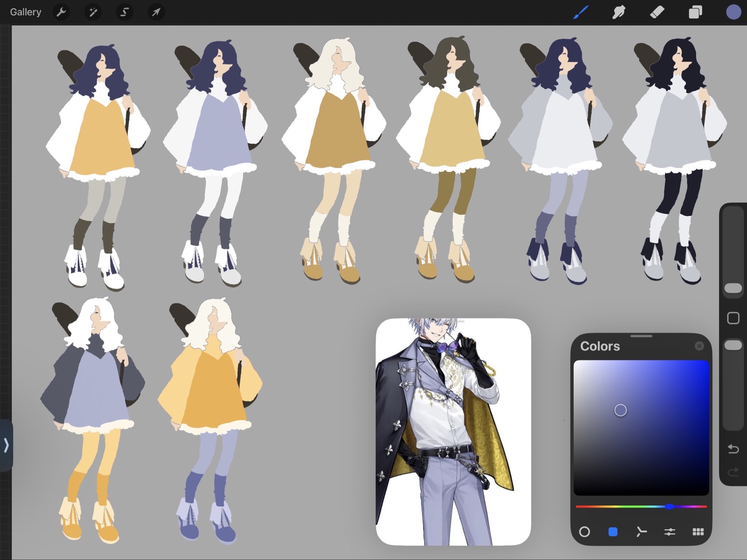Return to Gallery
The image size is (747, 560).
coord(25,12)
